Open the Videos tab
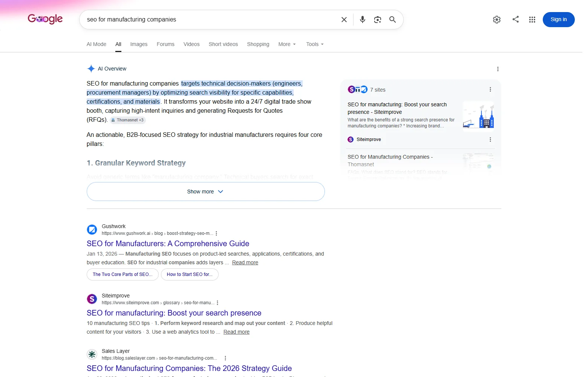Screen dimensions: 588x377 [x=191, y=44]
